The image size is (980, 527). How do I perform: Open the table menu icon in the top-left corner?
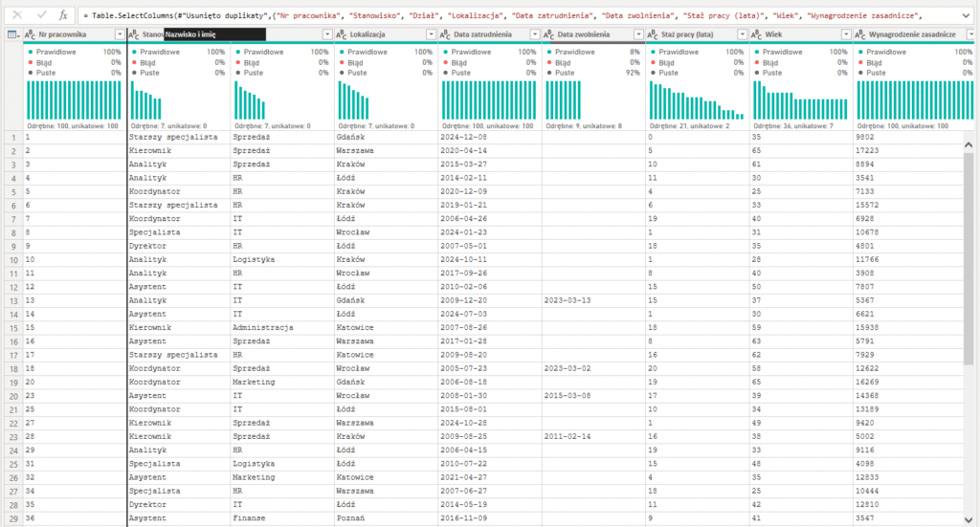pyautogui.click(x=12, y=34)
